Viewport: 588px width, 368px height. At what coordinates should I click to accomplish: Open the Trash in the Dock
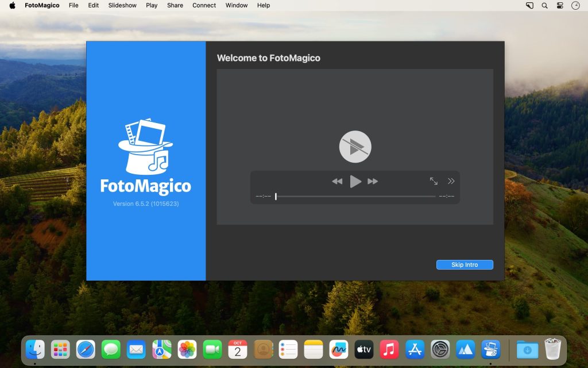(x=552, y=349)
